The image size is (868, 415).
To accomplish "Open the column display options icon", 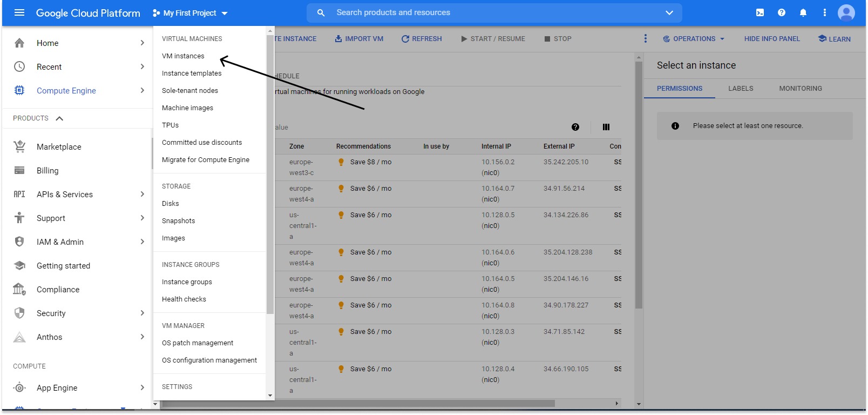I will [606, 127].
